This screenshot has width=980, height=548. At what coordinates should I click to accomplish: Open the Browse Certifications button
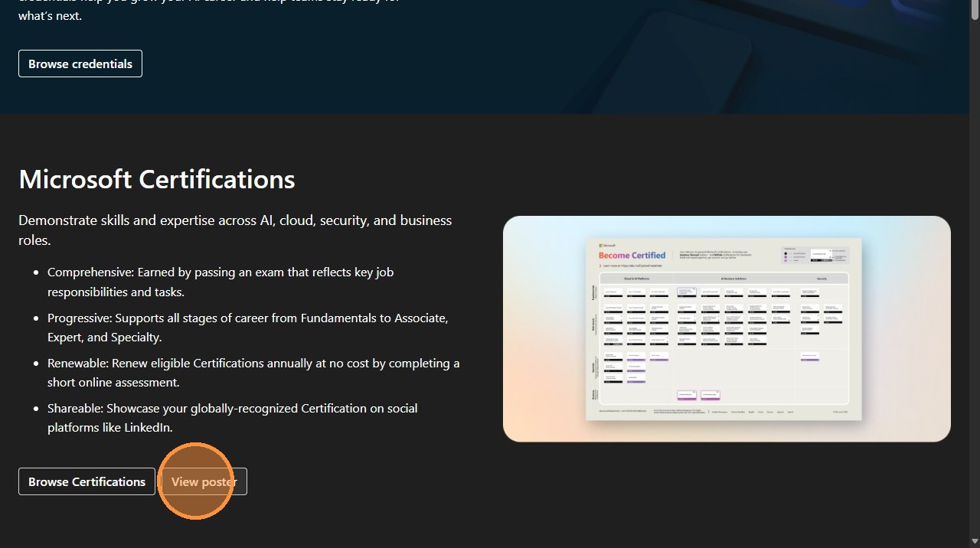click(87, 481)
